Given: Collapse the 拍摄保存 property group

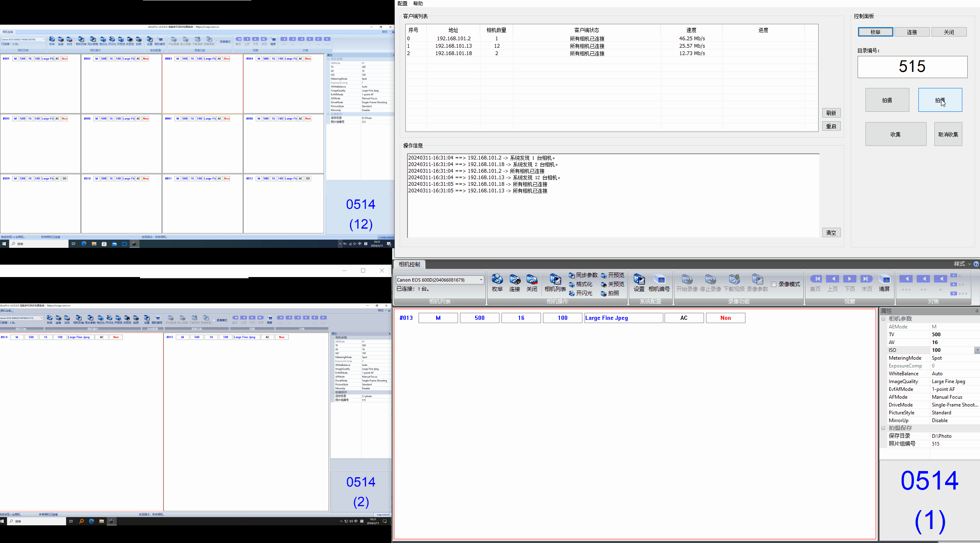Looking at the screenshot, I should tap(883, 428).
